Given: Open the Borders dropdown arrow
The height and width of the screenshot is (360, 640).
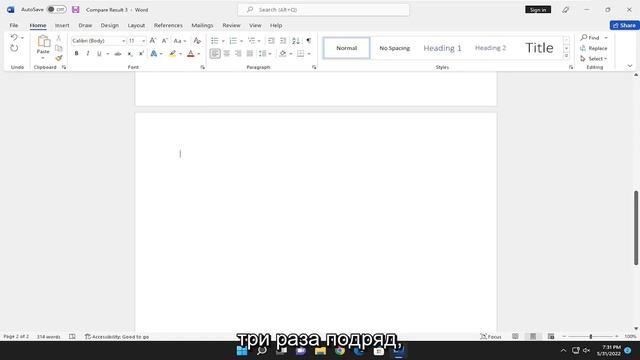Looking at the screenshot, I should pyautogui.click(x=309, y=53).
